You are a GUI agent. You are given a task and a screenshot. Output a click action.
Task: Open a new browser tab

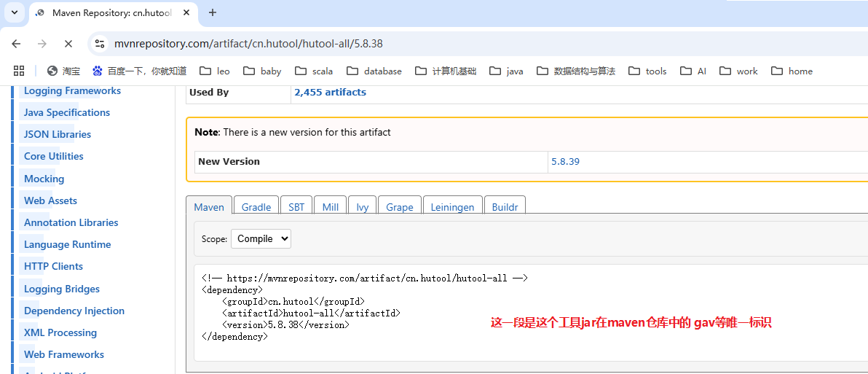212,12
